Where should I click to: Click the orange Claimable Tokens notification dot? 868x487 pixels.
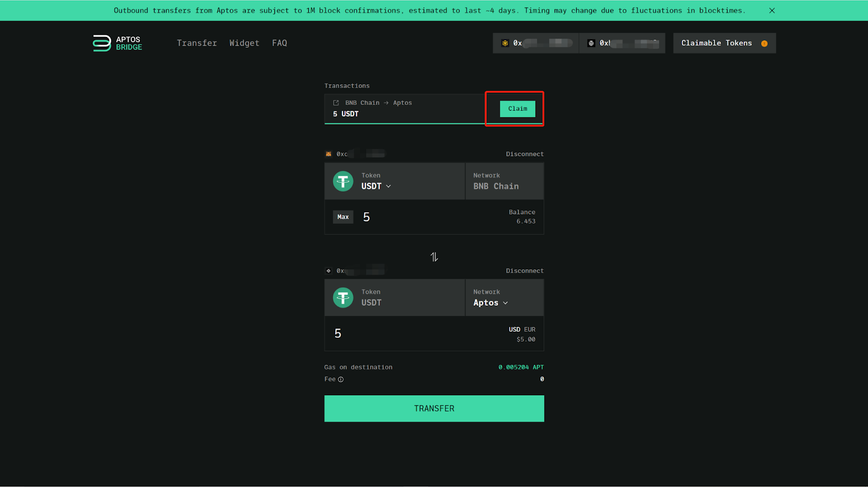(x=764, y=43)
